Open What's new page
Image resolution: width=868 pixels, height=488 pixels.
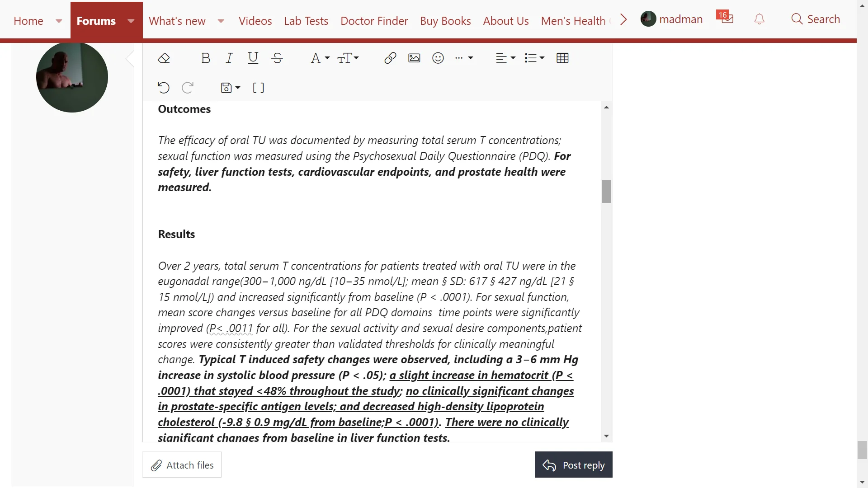177,21
